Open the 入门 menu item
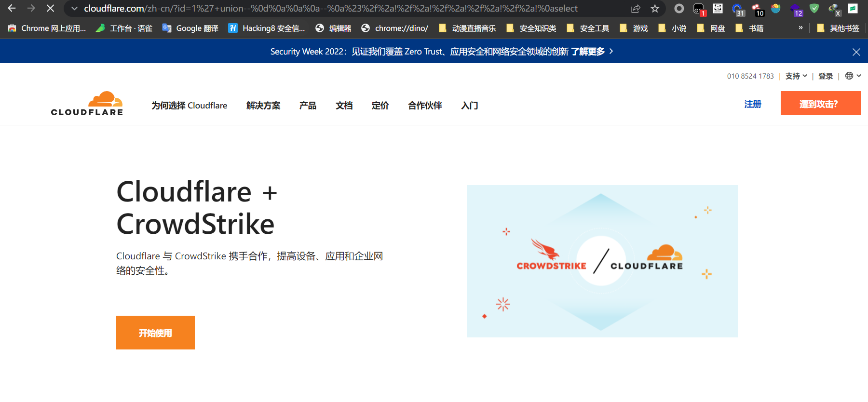 tap(470, 106)
